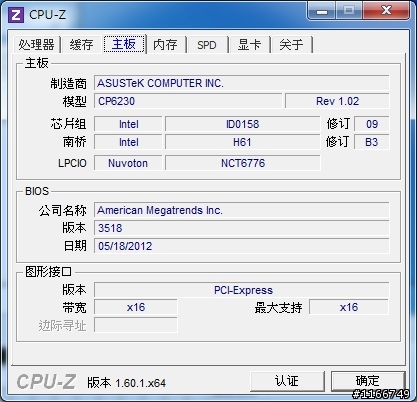Click the southbridge revision B3 value
The height and width of the screenshot is (402, 417).
pyautogui.click(x=372, y=142)
